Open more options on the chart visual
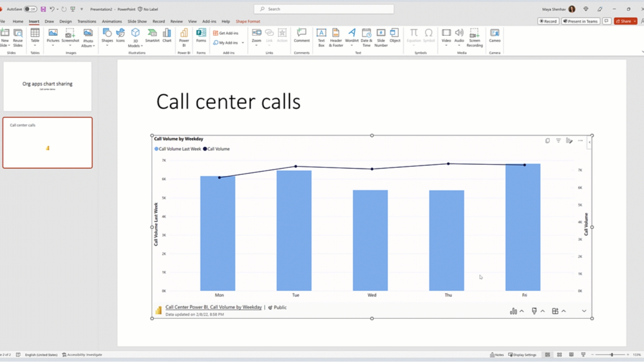Viewport: 644px width, 362px height. click(x=580, y=141)
